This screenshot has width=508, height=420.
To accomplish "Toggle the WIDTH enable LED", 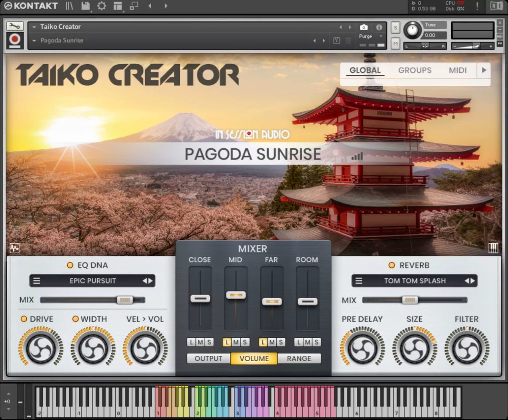I will click(x=75, y=319).
